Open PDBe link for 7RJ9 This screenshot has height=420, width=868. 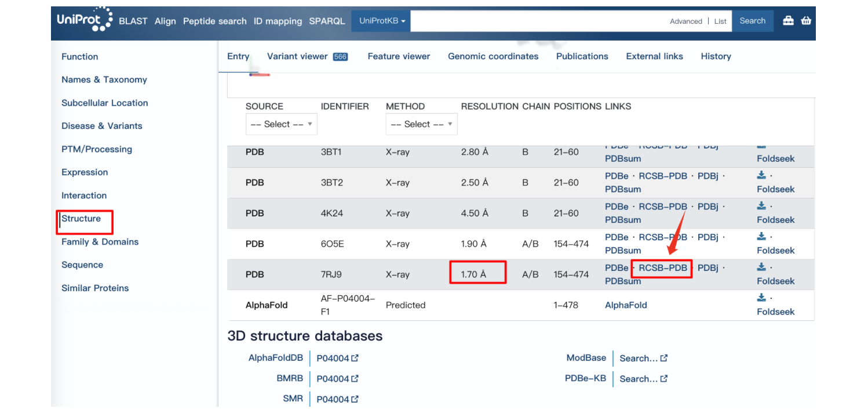point(617,268)
